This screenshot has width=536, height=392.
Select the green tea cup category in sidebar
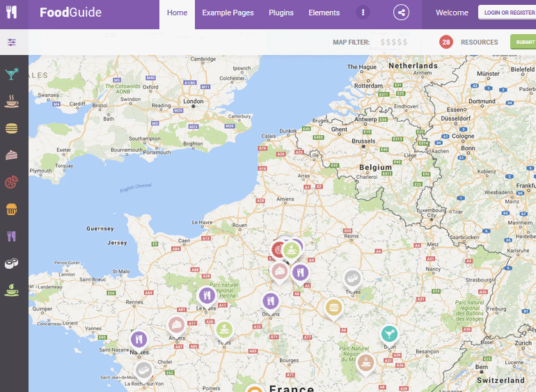12,290
